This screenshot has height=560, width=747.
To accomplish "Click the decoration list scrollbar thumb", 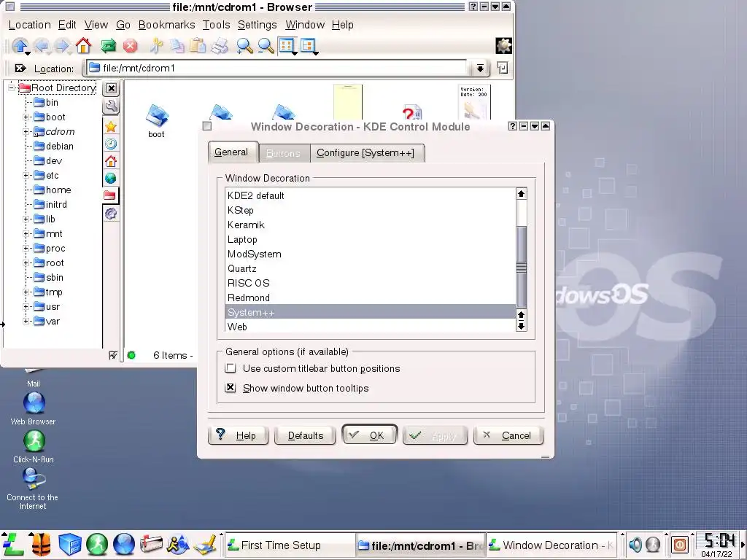I will click(521, 267).
